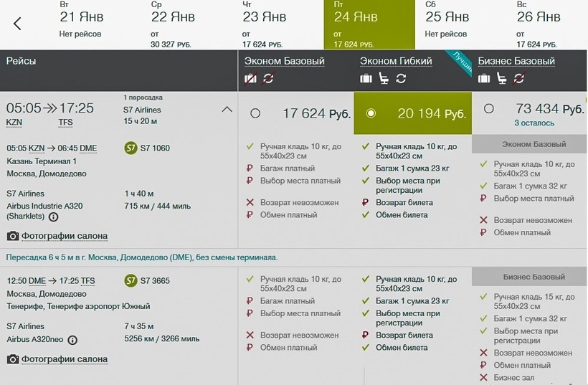Click '15 ч 20 м' total duration
Screen dimensions: 588x385
pos(141,121)
